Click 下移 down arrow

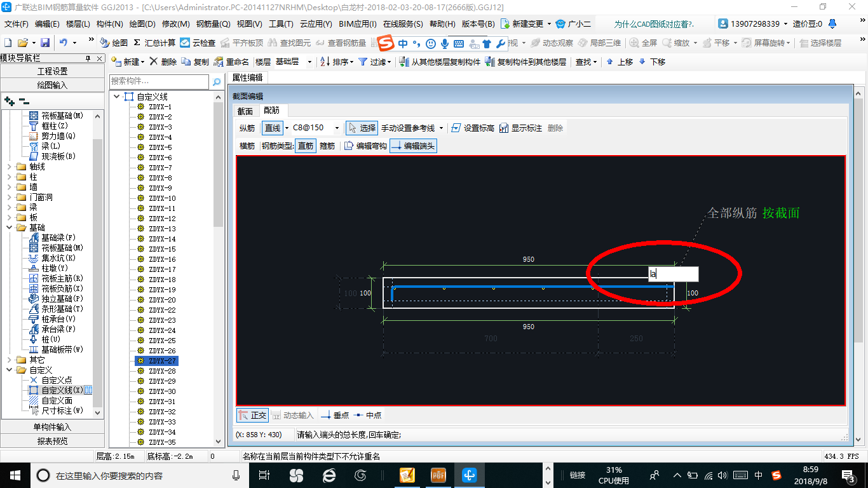(x=642, y=62)
